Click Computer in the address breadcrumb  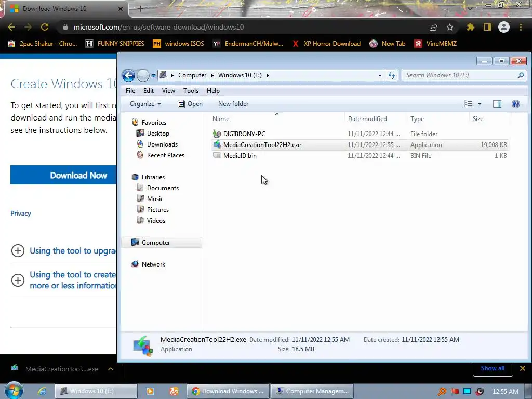192,75
